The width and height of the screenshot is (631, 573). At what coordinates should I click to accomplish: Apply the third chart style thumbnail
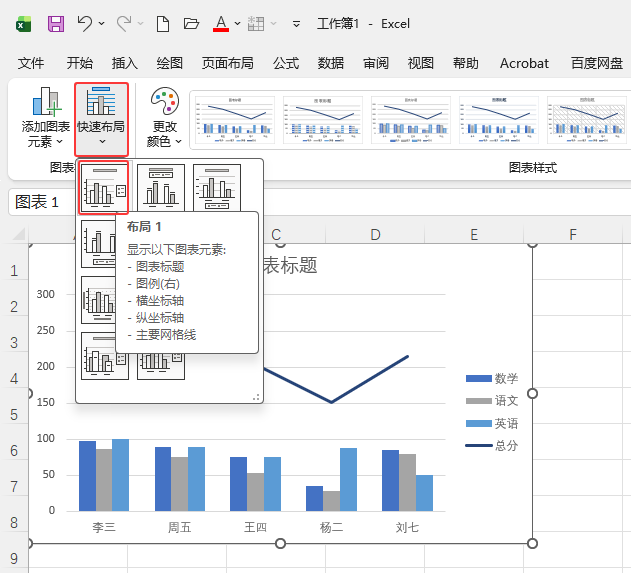point(411,120)
